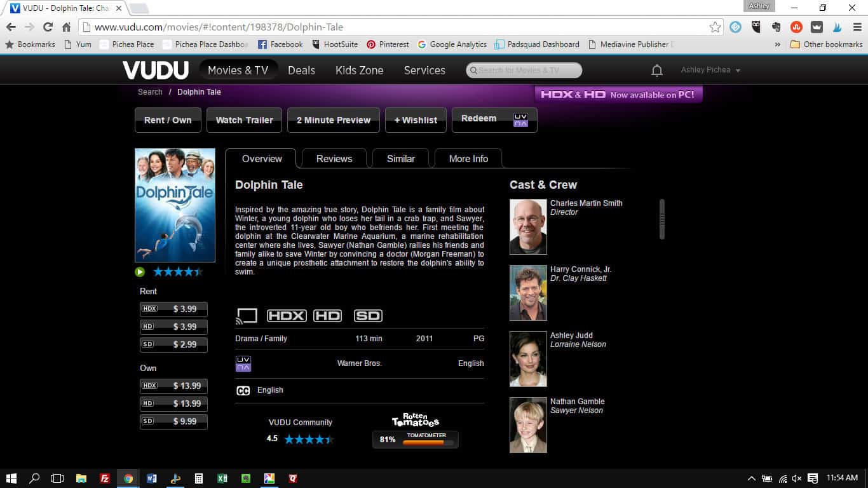Click the crown extension icon
Screen dimensions: 868x488
point(817,27)
